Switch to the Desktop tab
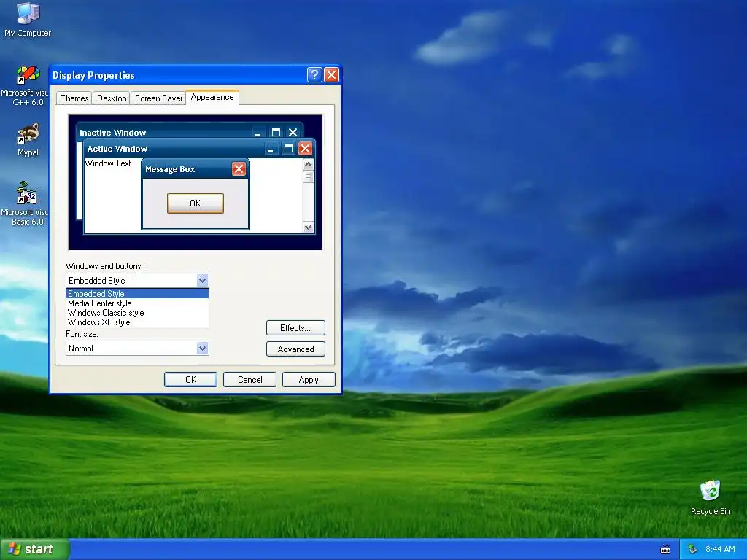Screen dimensions: 747x560 (x=112, y=98)
